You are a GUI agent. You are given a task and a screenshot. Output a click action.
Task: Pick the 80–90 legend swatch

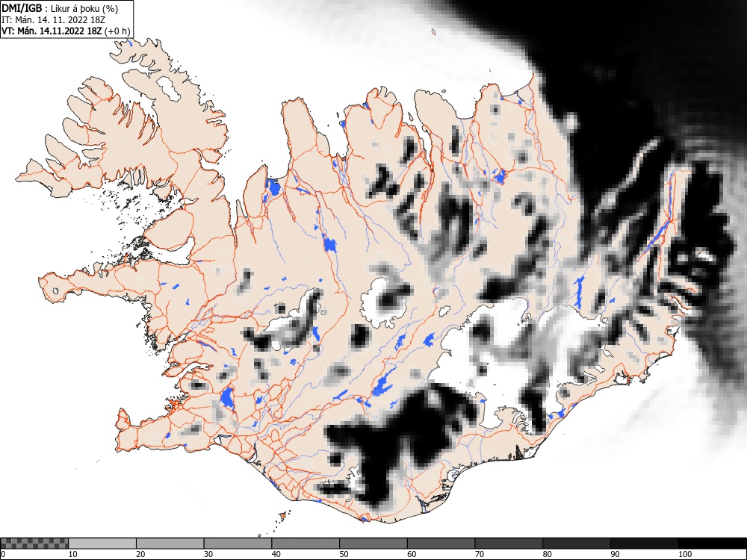pyautogui.click(x=576, y=544)
